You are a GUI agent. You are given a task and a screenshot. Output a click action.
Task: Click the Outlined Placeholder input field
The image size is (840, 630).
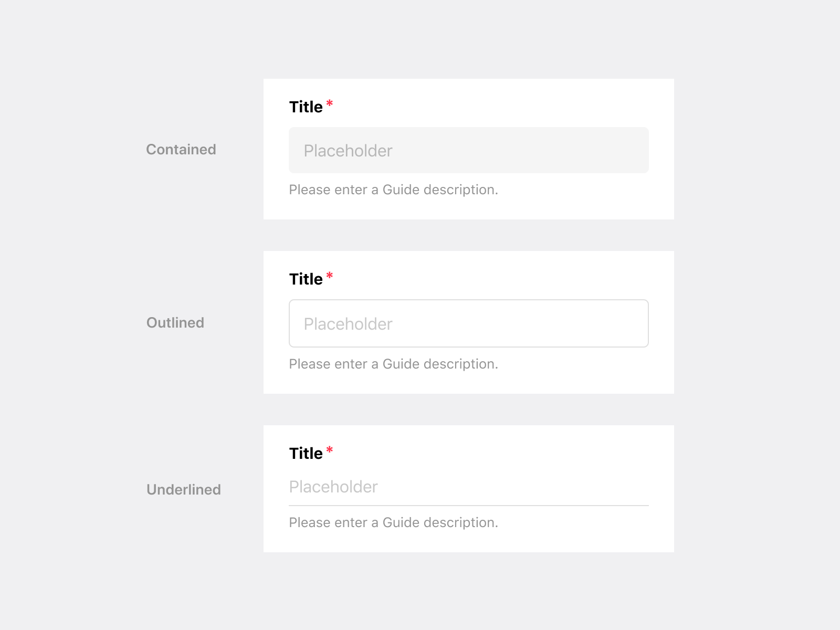(x=467, y=323)
